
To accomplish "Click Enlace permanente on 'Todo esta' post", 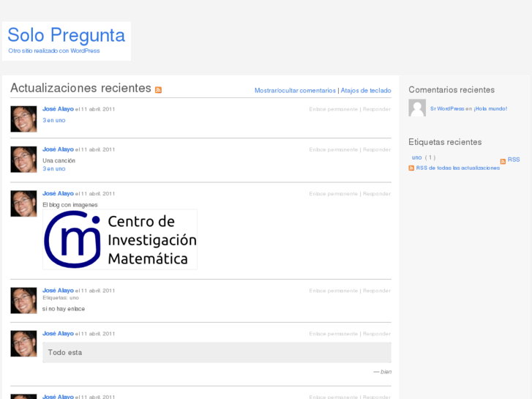I will tap(333, 334).
